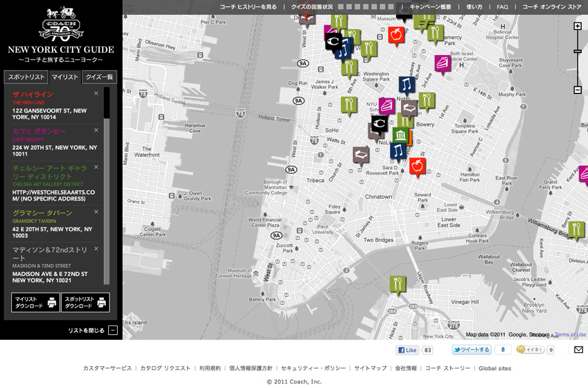Remove カフェ グランピー from my list

pos(96,130)
